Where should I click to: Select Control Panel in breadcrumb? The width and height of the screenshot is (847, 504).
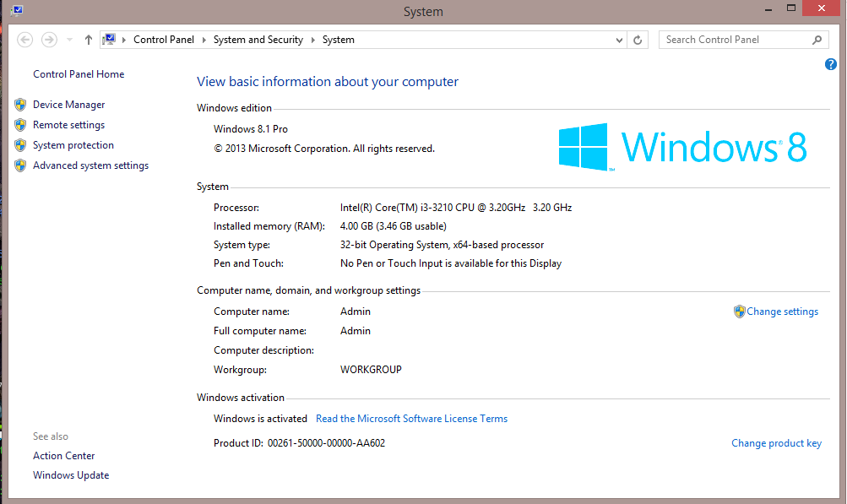point(164,40)
